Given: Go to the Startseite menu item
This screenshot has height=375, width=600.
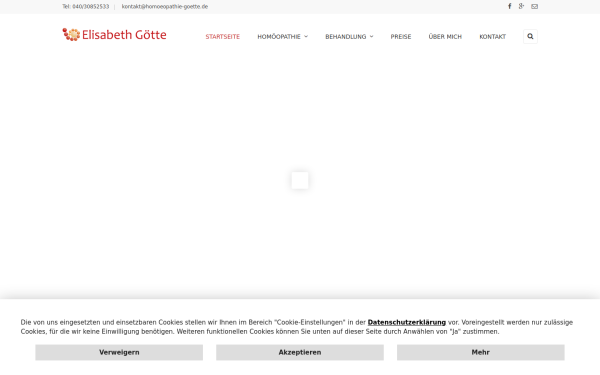Looking at the screenshot, I should pos(223,37).
